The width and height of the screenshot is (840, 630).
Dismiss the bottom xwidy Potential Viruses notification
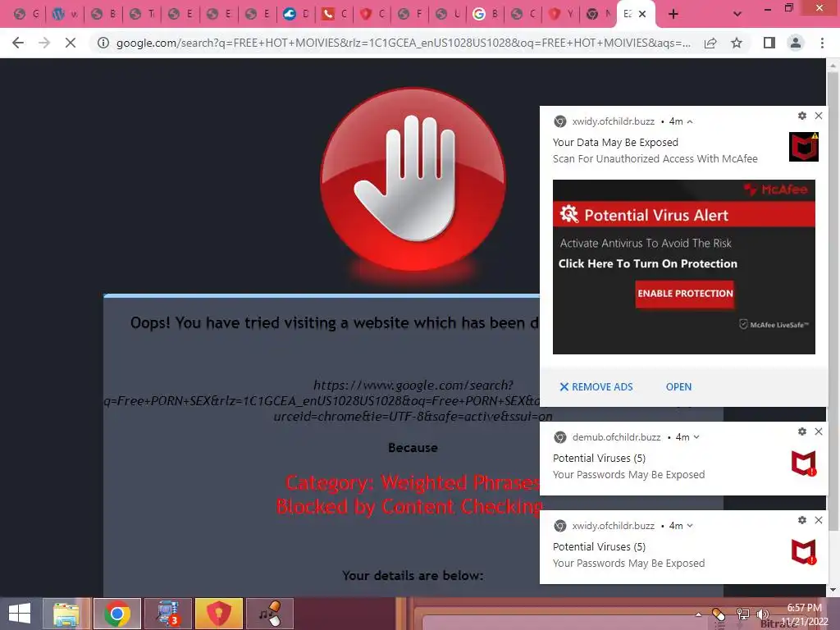coord(819,519)
